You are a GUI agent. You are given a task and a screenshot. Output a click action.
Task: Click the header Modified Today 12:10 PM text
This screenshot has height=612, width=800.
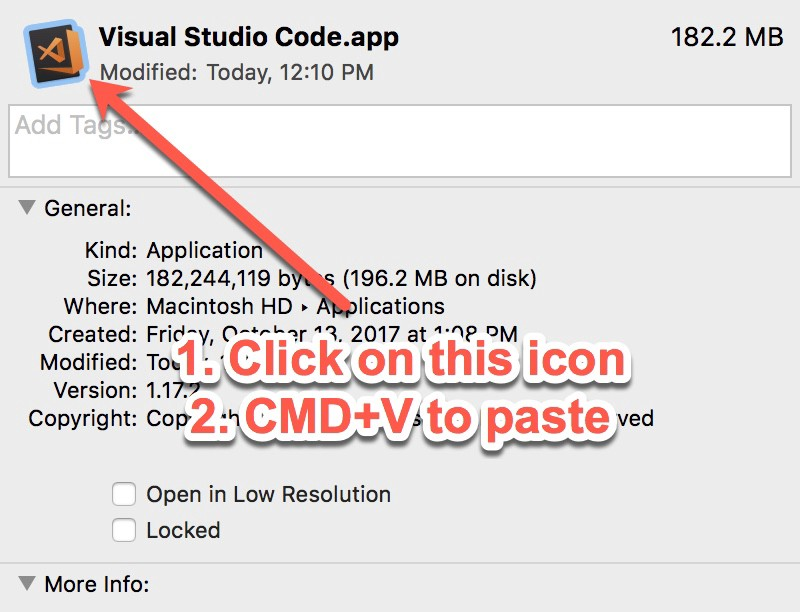click(x=237, y=72)
